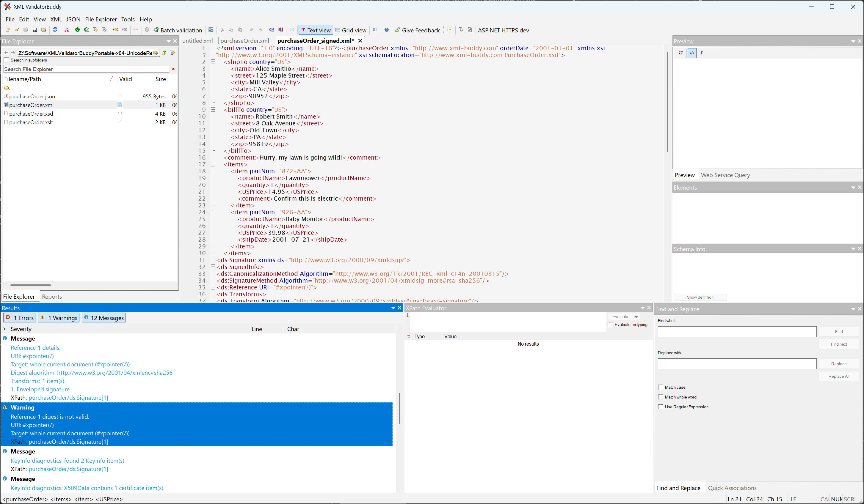The height and width of the screenshot is (504, 864).
Task: Click the Preview panel source code view icon
Action: tap(692, 52)
